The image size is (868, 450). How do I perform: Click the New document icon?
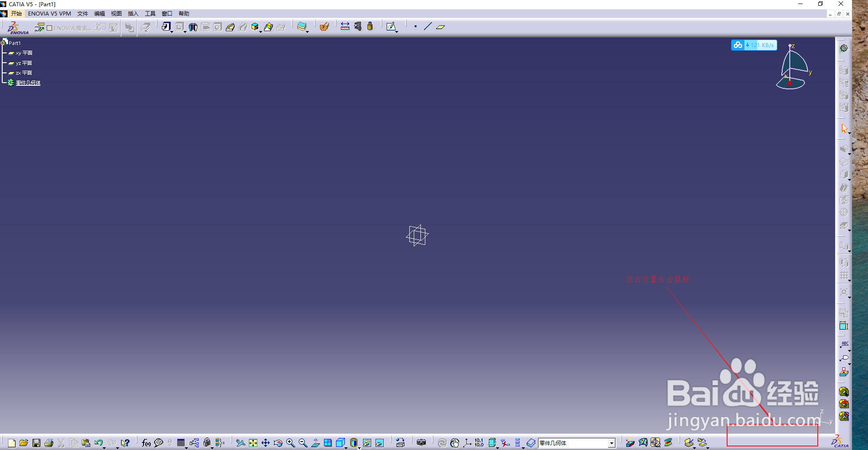[x=12, y=443]
